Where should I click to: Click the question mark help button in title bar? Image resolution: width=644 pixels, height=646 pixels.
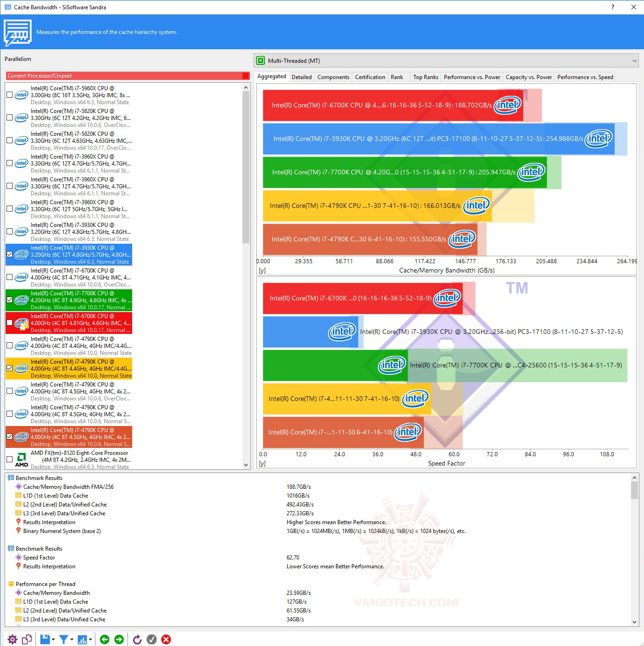point(612,7)
